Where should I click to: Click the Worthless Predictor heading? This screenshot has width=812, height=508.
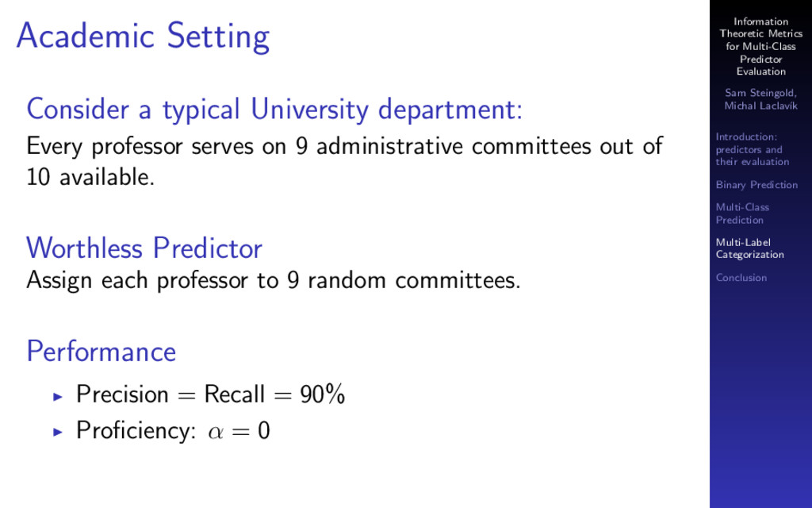[x=144, y=248]
